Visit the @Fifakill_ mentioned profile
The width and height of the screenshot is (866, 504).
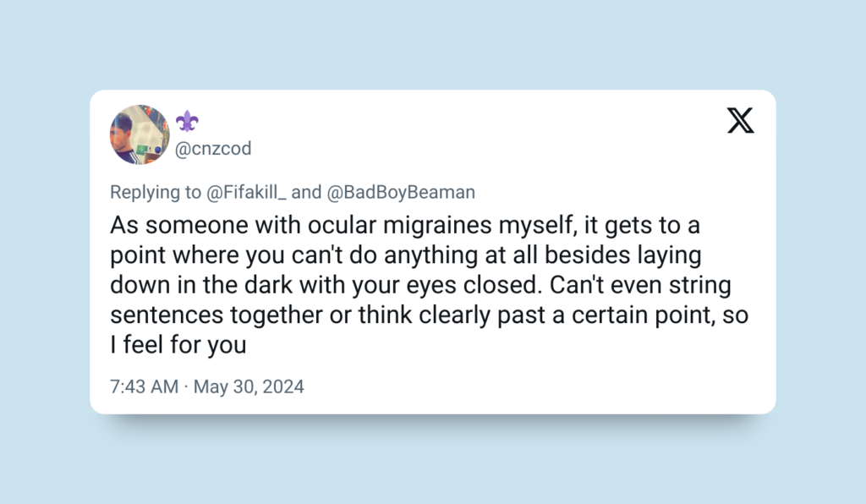tap(246, 192)
